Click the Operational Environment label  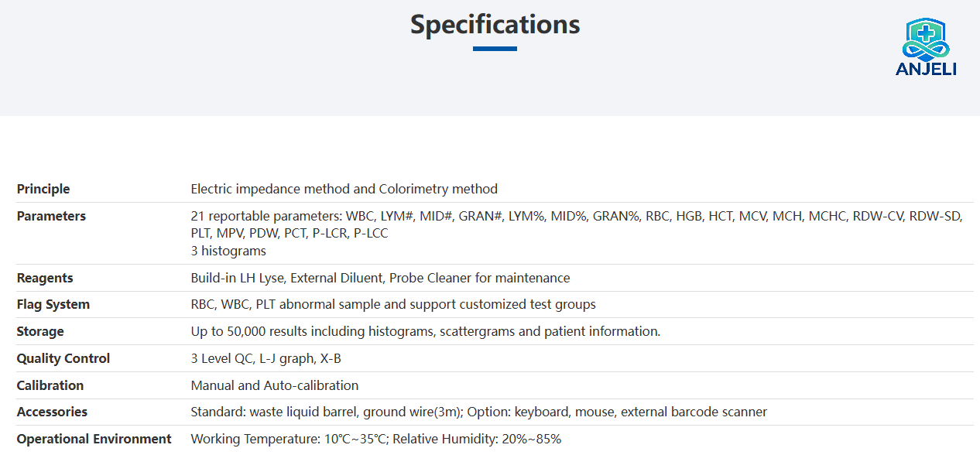(94, 439)
